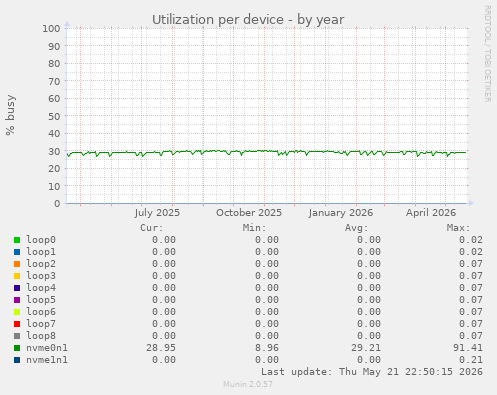This screenshot has width=497, height=395.
Task: Select the loop3 legend label
Action: (41, 276)
